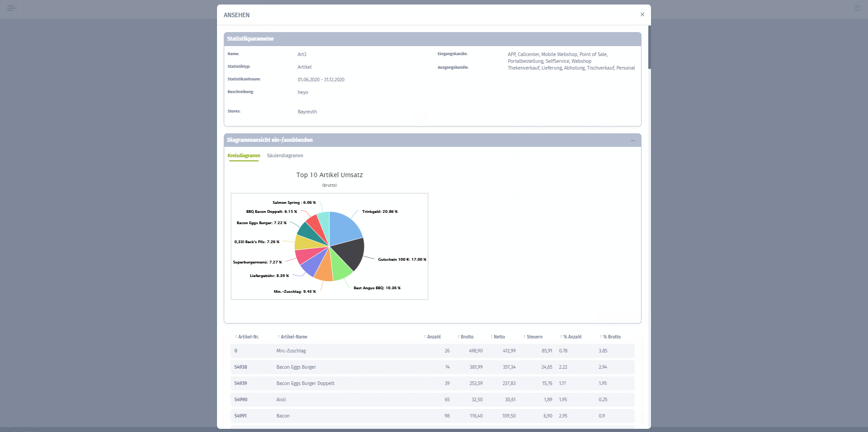Click the Beschreibung value heyo
This screenshot has width=868, height=432.
pyautogui.click(x=303, y=92)
